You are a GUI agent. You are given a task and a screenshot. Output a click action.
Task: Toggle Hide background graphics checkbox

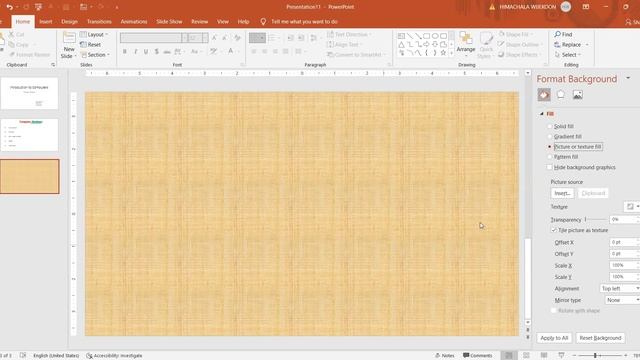(549, 167)
